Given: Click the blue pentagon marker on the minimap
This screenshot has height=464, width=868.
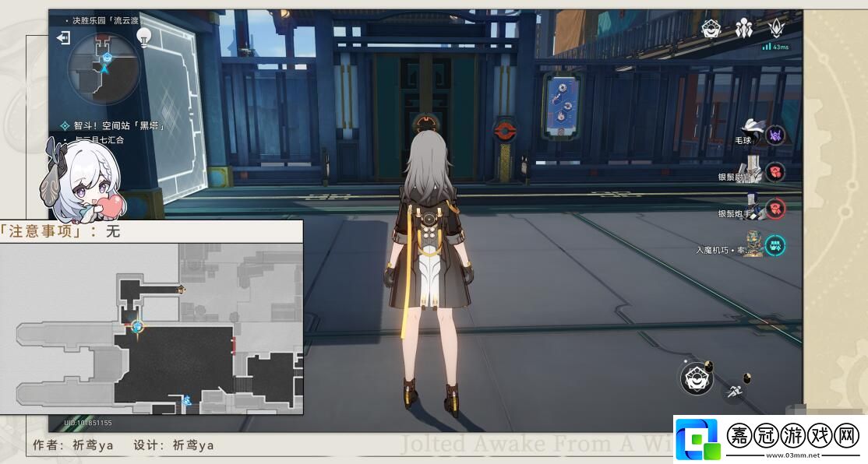Looking at the screenshot, I should (x=107, y=57).
